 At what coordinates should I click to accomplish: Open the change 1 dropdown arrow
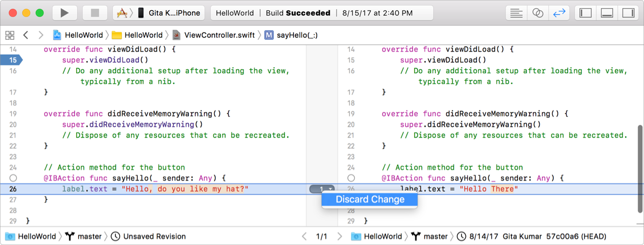coord(331,189)
